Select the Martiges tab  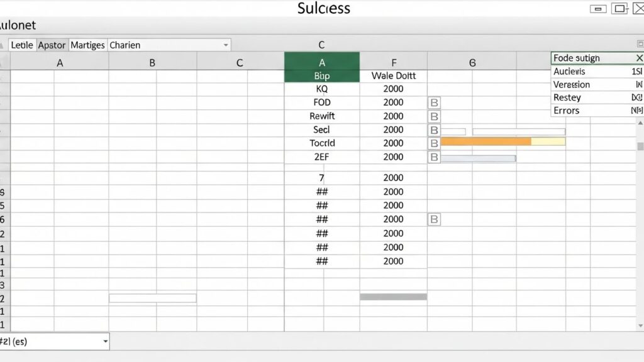(x=87, y=45)
